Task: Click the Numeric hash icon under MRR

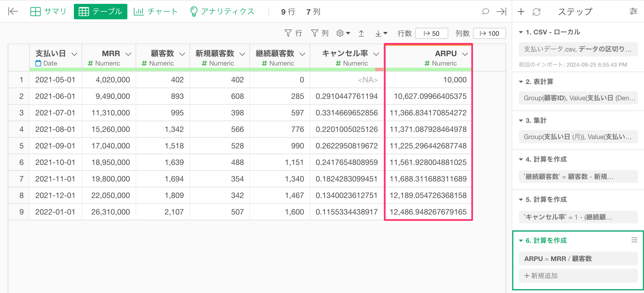Action: pyautogui.click(x=90, y=63)
